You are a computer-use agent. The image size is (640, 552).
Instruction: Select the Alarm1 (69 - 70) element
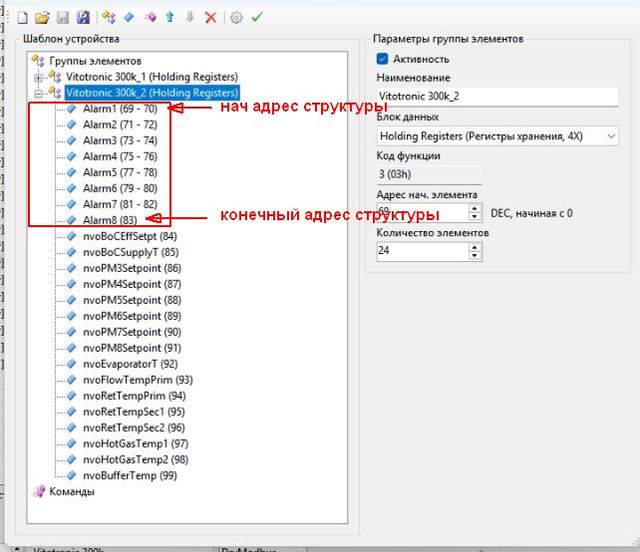(x=120, y=109)
